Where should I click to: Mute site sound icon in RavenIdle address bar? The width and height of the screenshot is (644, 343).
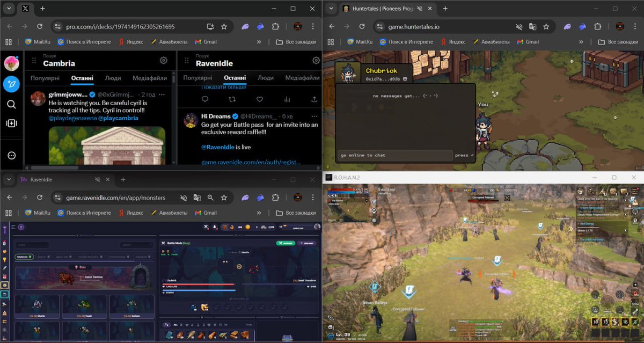coord(183,198)
